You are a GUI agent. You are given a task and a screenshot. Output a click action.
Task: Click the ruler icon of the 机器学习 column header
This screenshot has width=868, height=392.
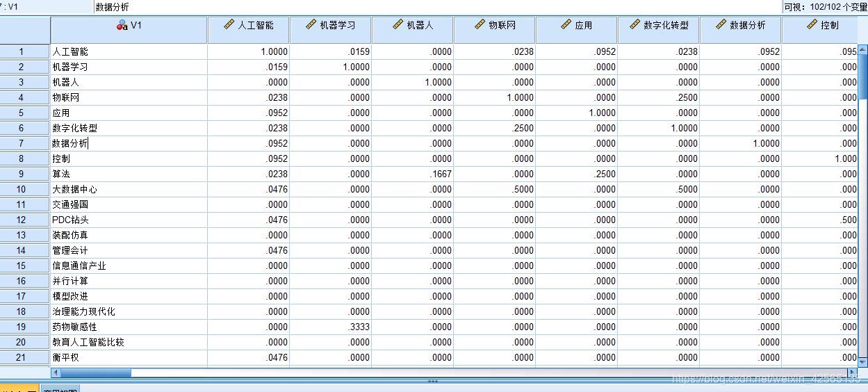[x=311, y=24]
